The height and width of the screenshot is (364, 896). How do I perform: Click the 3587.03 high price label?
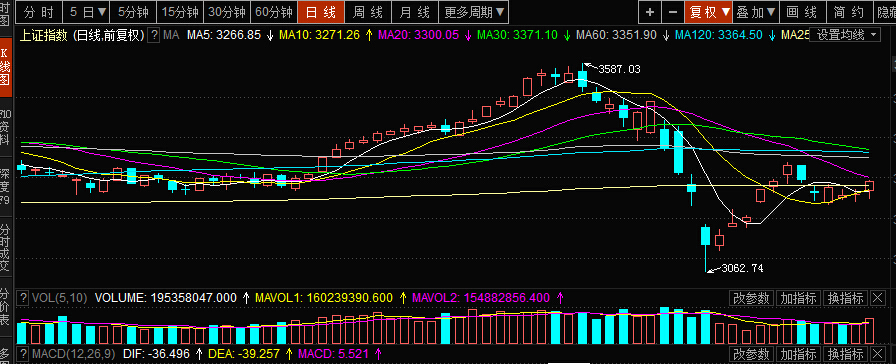tap(619, 69)
